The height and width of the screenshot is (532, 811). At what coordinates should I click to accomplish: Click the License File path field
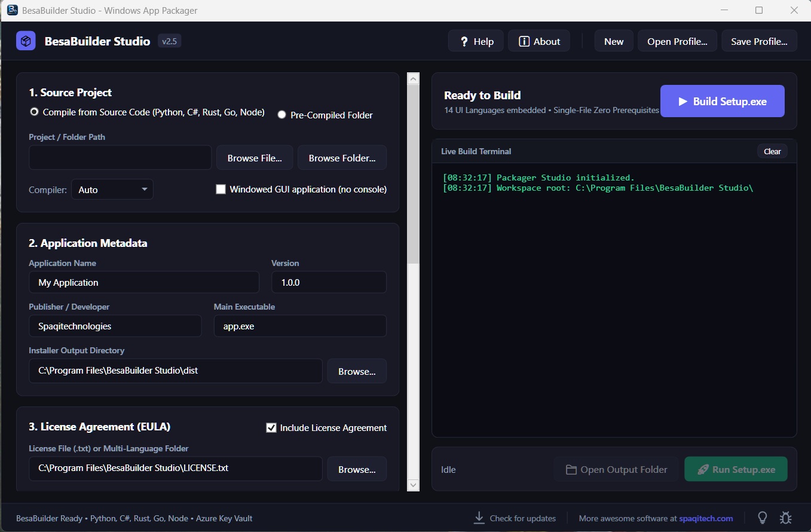click(x=176, y=469)
